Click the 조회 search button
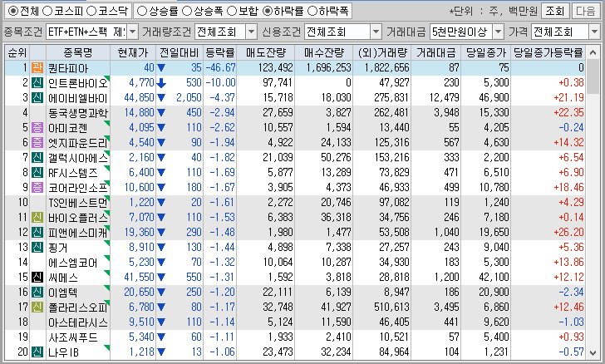Image resolution: width=605 pixels, height=364 pixels. point(555,11)
